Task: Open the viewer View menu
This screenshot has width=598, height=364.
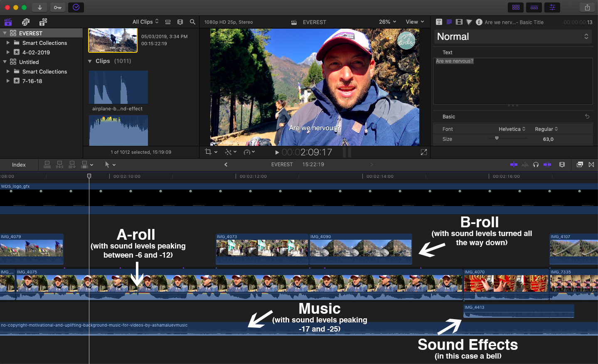Action: (415, 22)
